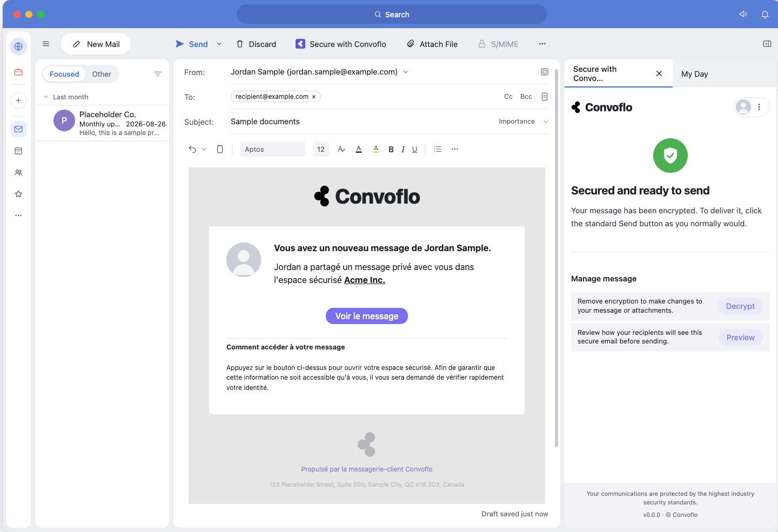Switch to the Other inbox tab
The height and width of the screenshot is (532, 778).
tap(102, 74)
